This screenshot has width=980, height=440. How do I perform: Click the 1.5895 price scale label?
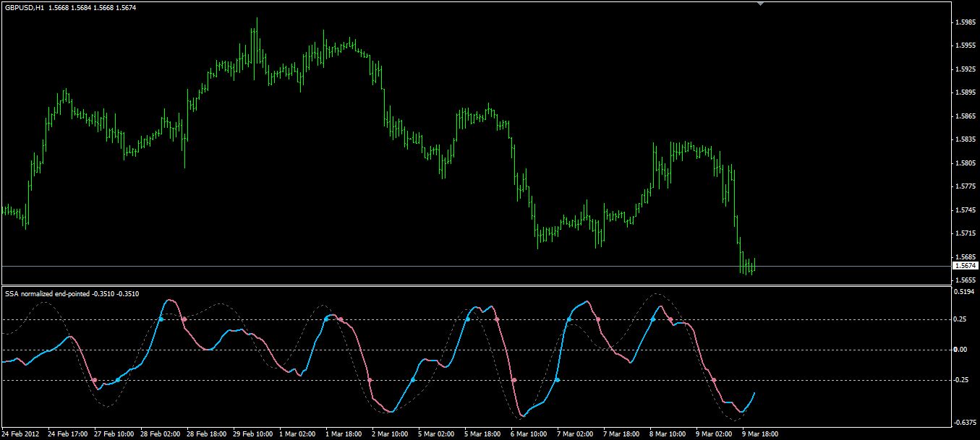click(x=966, y=92)
